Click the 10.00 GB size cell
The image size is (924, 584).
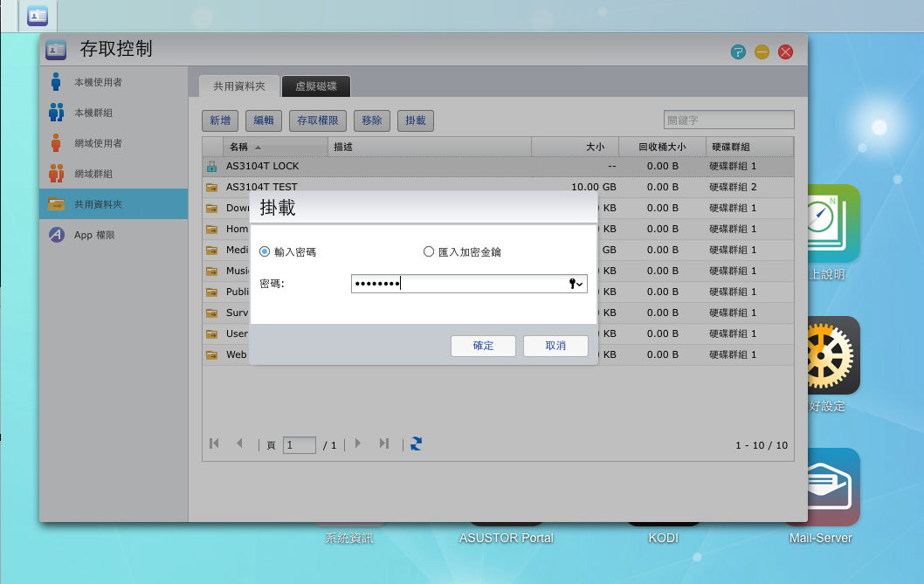pos(593,187)
